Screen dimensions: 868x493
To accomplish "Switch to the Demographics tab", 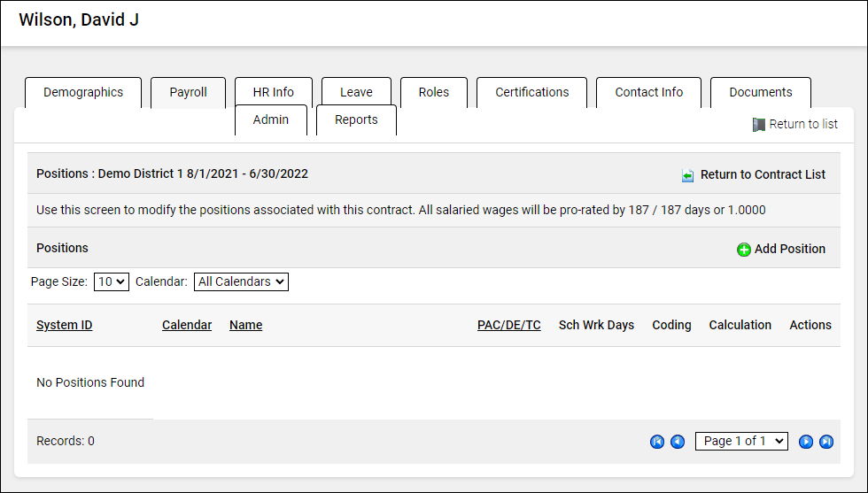I will pyautogui.click(x=83, y=92).
